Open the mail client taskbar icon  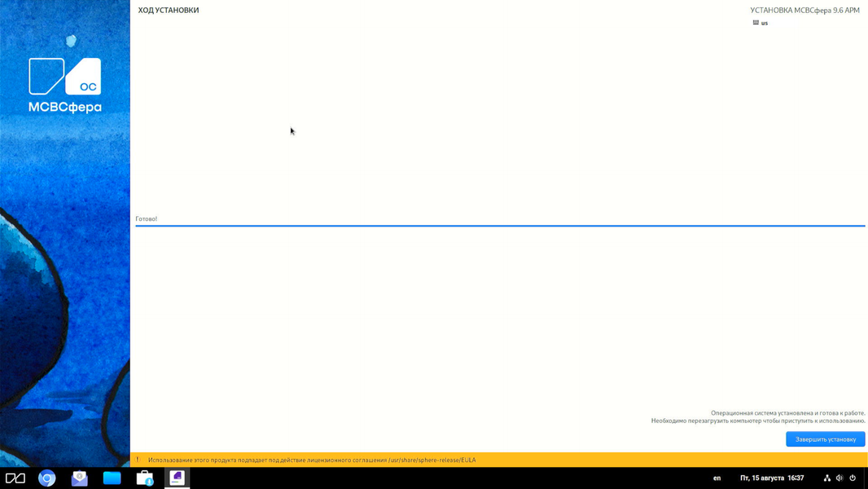tap(79, 478)
